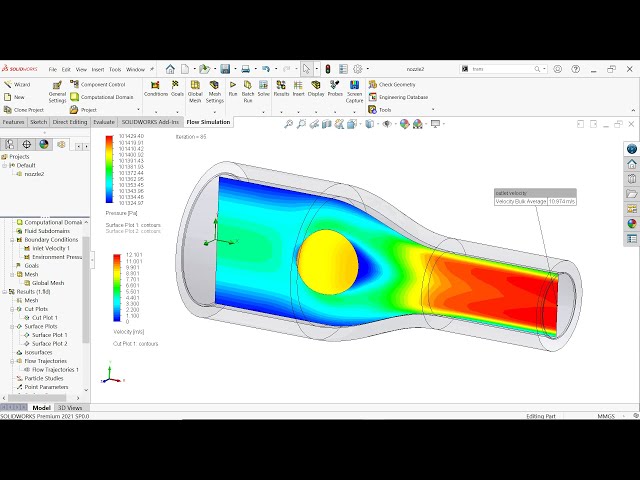Switch to the 3D Views bottom tab
Viewport: 640px width, 480px height.
(x=70, y=408)
